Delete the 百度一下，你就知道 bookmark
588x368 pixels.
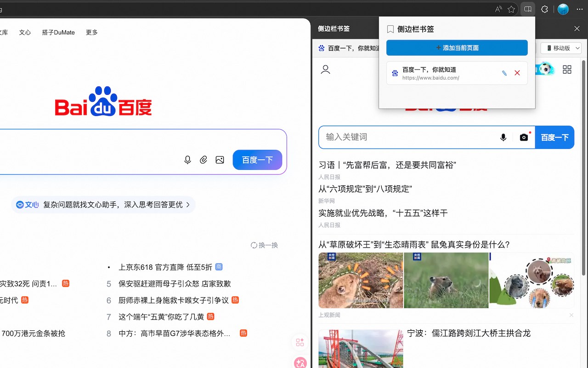pyautogui.click(x=517, y=73)
